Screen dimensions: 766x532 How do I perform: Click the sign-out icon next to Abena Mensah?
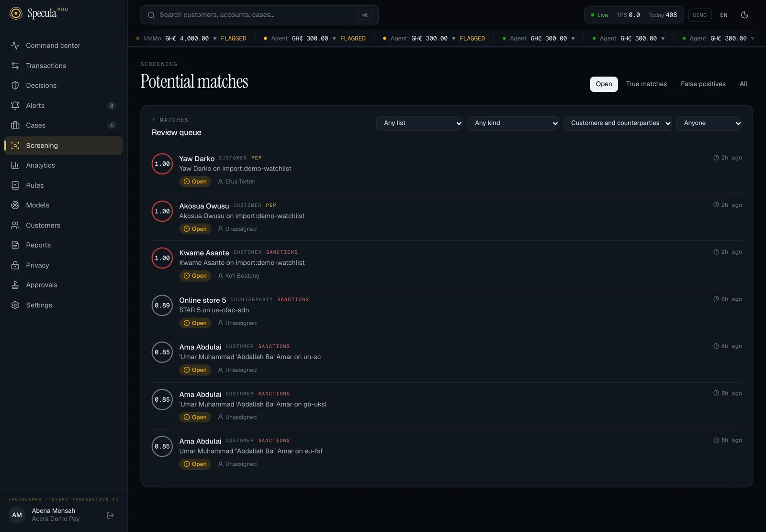(110, 515)
